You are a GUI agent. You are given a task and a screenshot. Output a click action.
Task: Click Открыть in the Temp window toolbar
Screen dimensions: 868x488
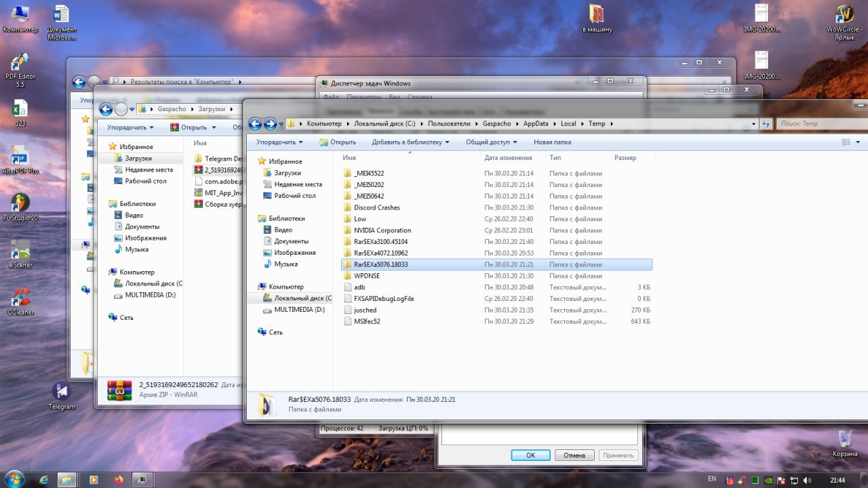(x=338, y=142)
